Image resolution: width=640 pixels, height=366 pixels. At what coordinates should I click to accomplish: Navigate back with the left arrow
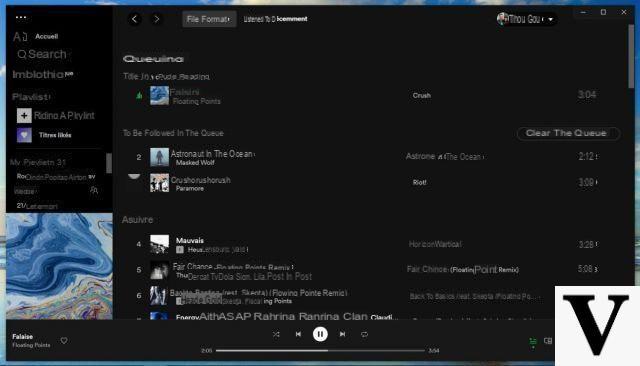point(135,19)
